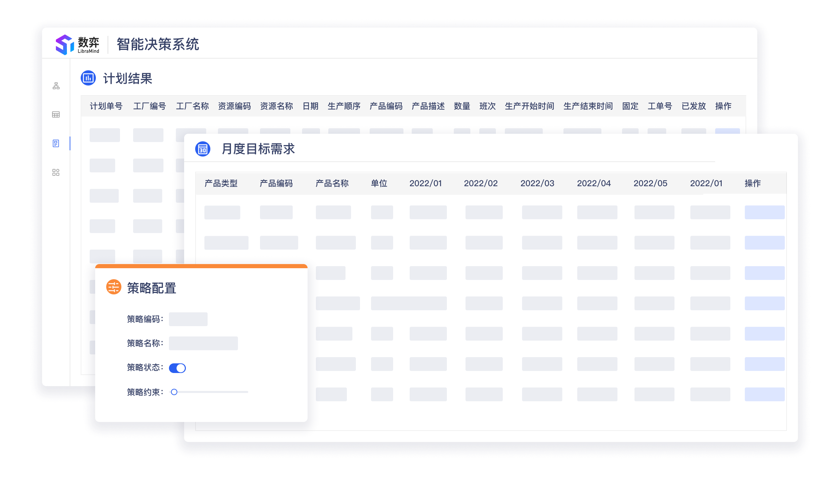
Task: Toggle the 策略状态 switch off
Action: point(177,368)
